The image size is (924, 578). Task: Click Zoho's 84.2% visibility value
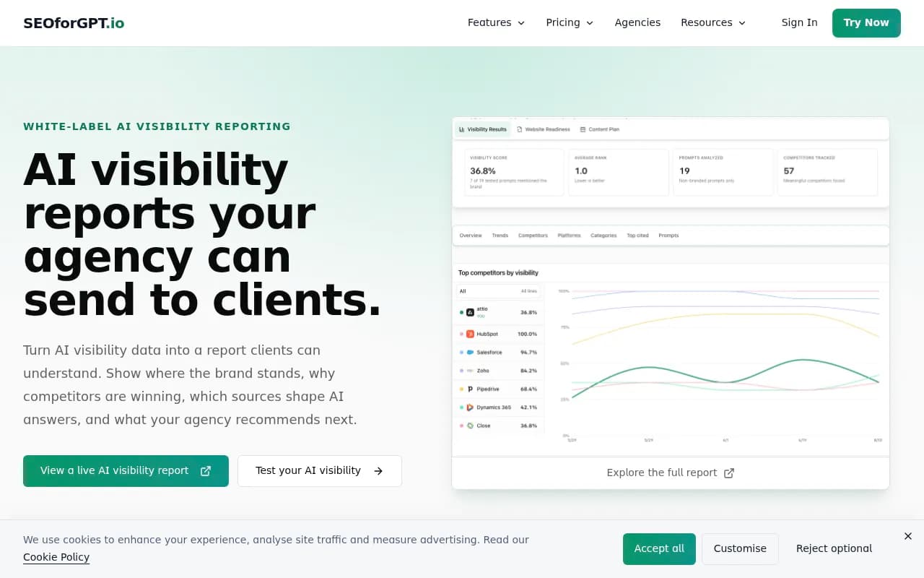[x=528, y=371]
